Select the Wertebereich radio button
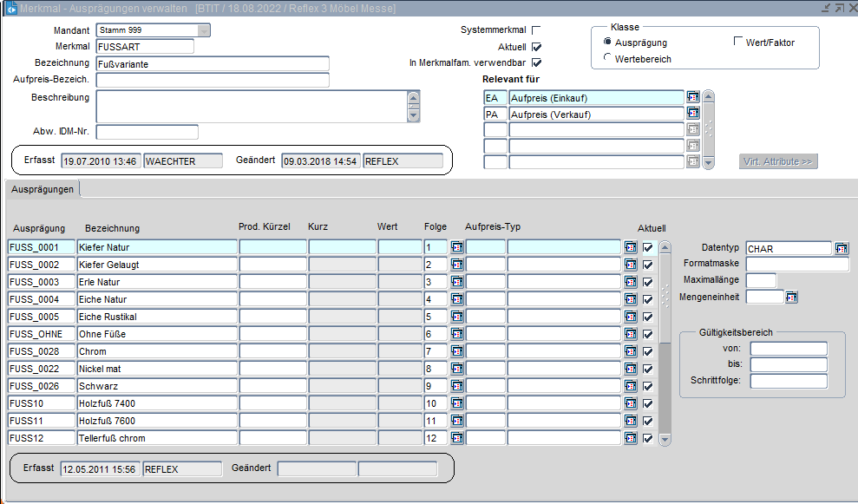This screenshot has width=858, height=504. [607, 58]
